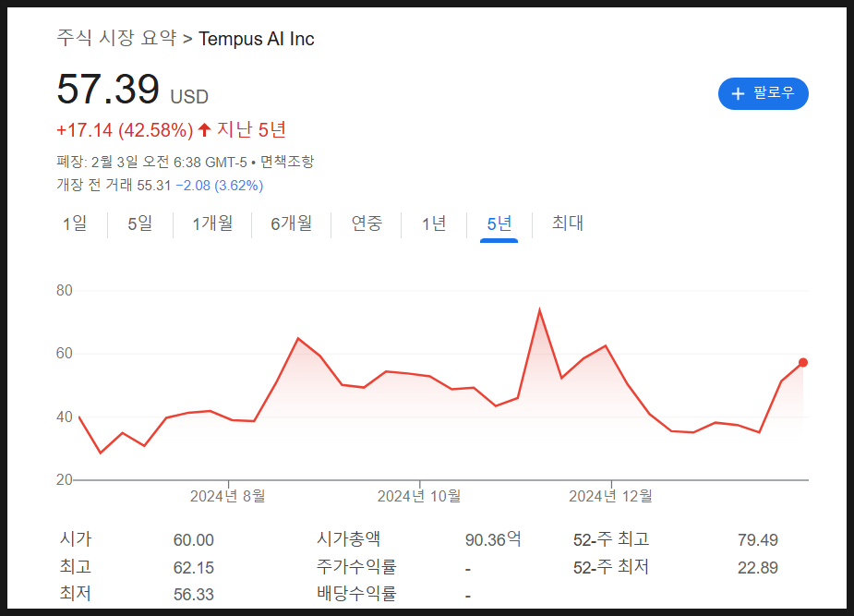This screenshot has width=854, height=616.
Task: Click the 시가 value 60.00
Action: point(193,539)
